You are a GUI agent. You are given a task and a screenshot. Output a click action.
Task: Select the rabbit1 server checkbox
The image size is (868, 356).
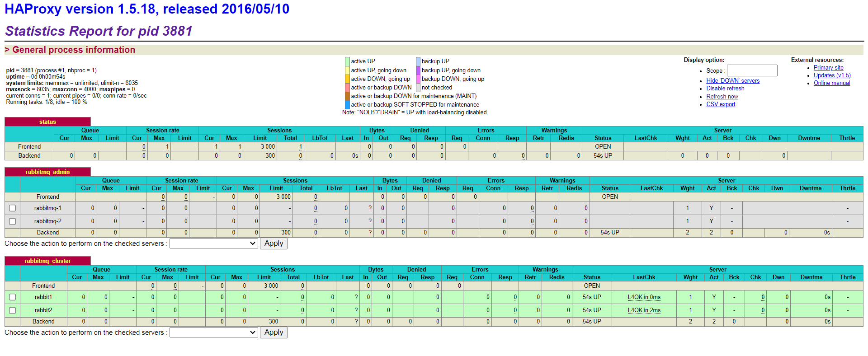12,297
